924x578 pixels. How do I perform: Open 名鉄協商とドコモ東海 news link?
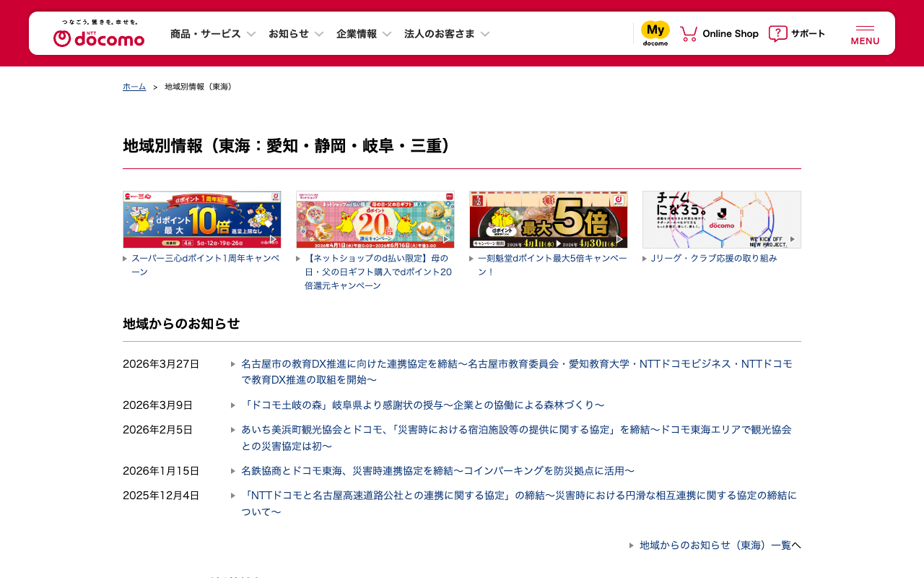(437, 471)
